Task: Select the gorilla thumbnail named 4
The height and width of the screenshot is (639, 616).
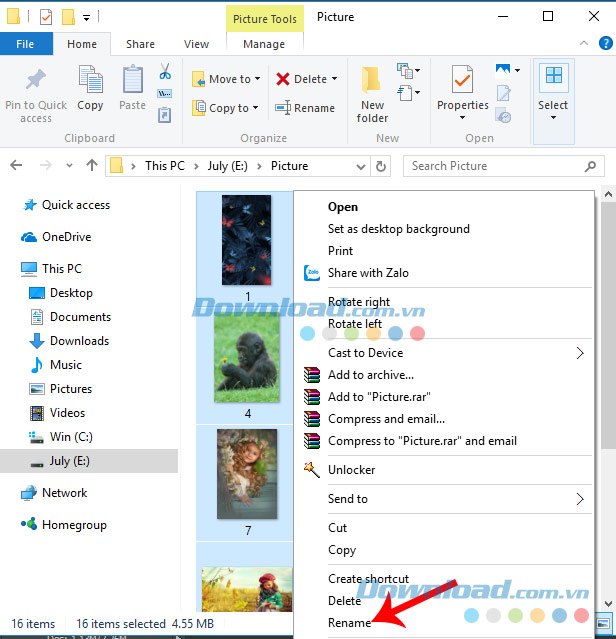Action: pos(247,357)
